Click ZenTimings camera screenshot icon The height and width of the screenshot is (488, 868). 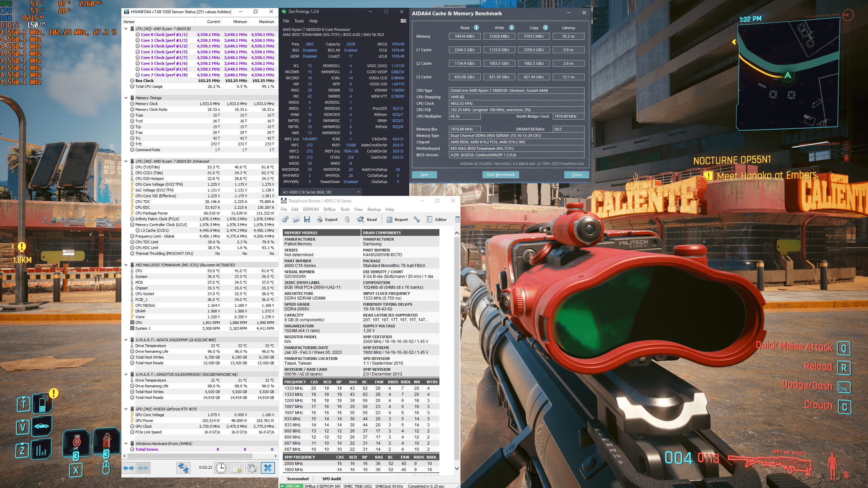403,21
